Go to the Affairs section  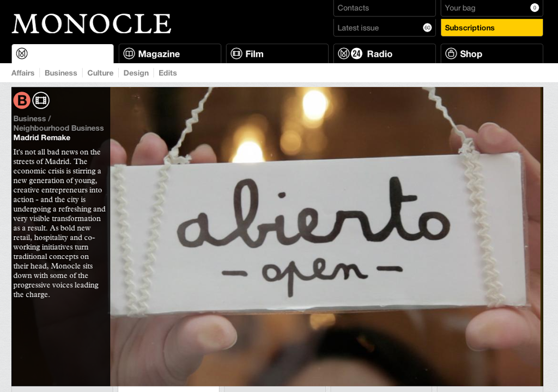23,73
